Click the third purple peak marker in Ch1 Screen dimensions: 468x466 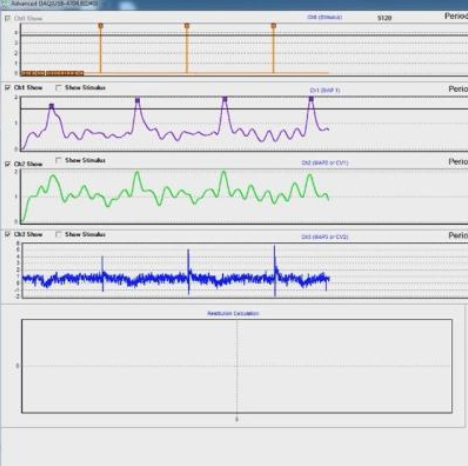(x=225, y=99)
